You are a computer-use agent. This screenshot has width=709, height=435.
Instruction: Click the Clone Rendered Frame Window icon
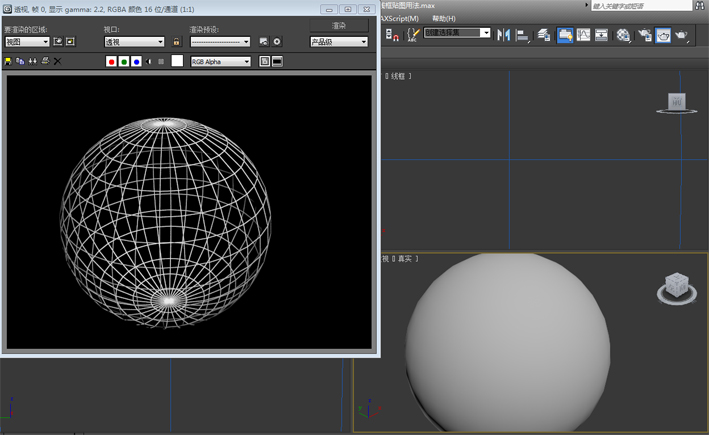click(x=33, y=62)
